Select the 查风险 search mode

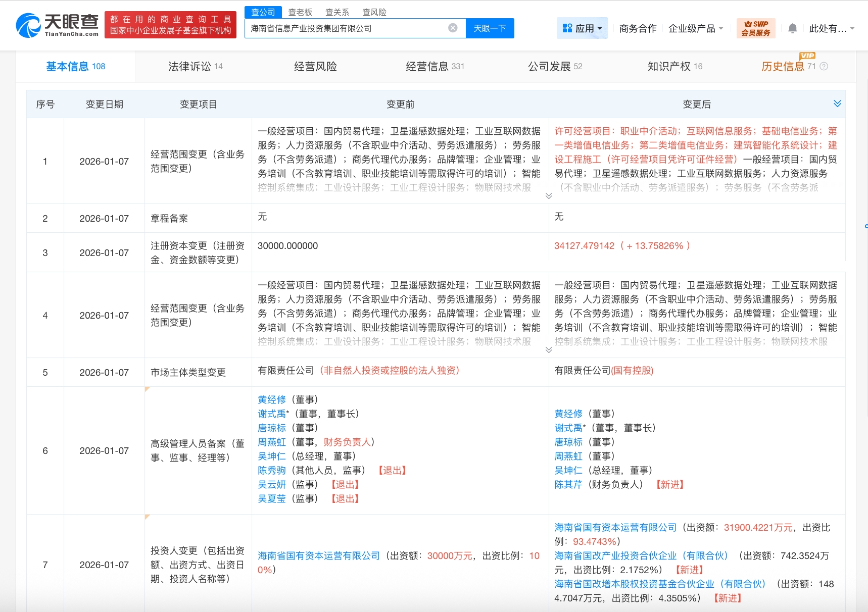(374, 12)
